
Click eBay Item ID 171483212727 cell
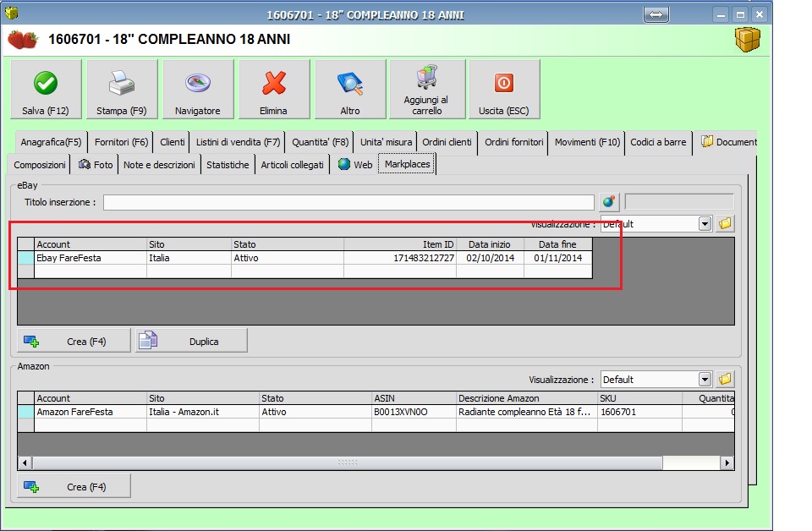point(400,258)
